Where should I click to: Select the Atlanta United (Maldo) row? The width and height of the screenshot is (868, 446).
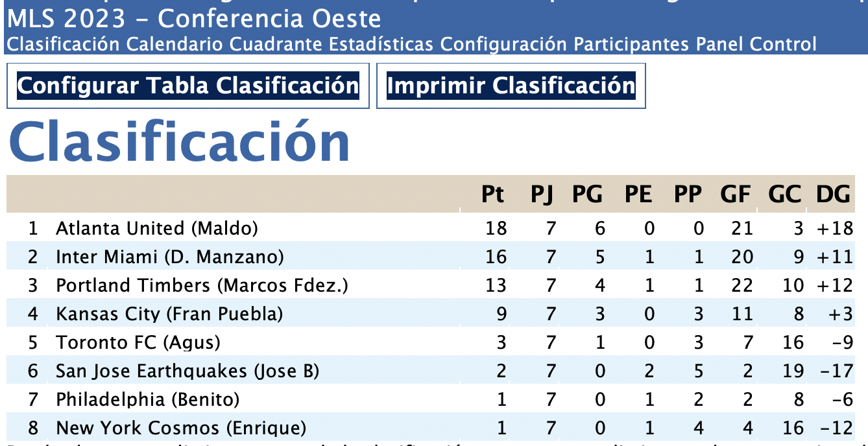click(x=157, y=228)
